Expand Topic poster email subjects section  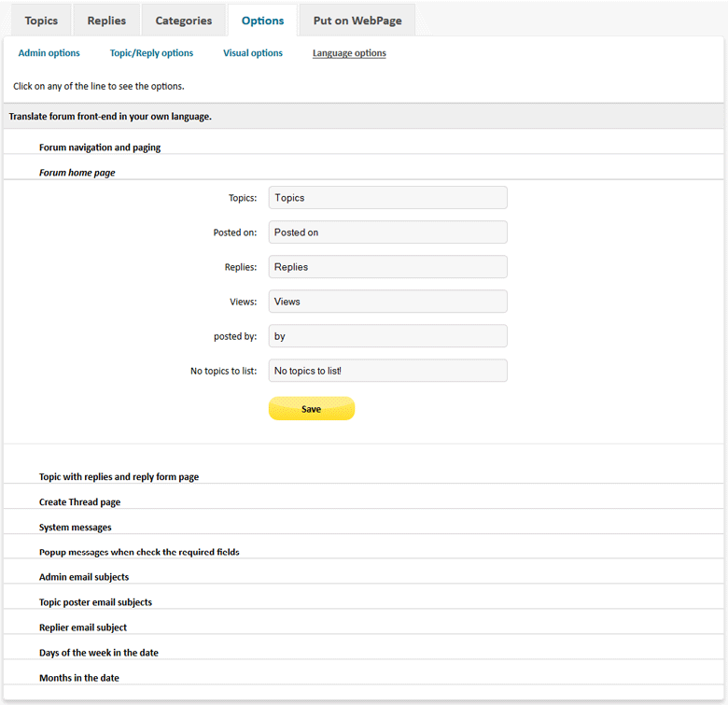click(x=95, y=602)
